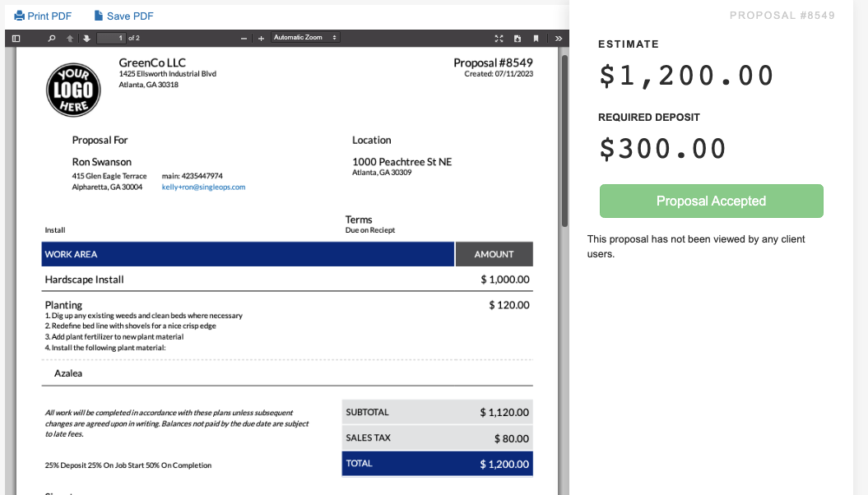Click the kelly+ron@singleops.com email link

[203, 187]
